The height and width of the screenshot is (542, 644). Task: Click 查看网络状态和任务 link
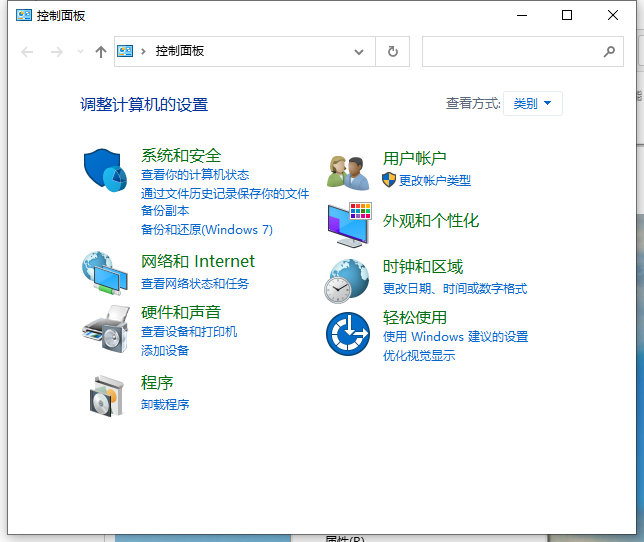pos(195,284)
